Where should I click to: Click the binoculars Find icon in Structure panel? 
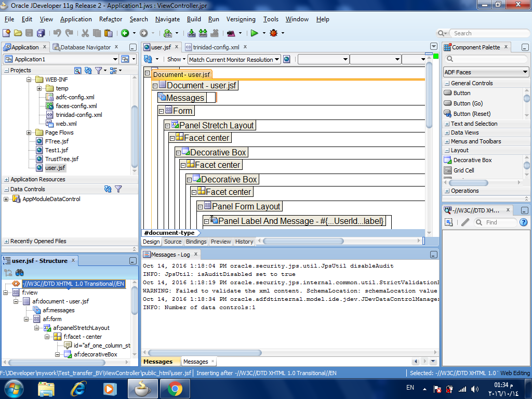tap(20, 272)
